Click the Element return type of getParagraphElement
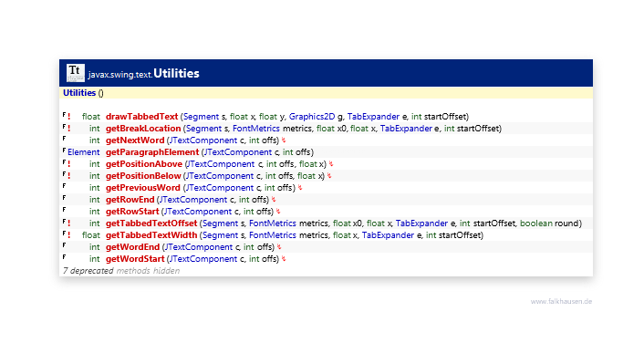Screen dimensions: 644x343 pyautogui.click(x=83, y=152)
